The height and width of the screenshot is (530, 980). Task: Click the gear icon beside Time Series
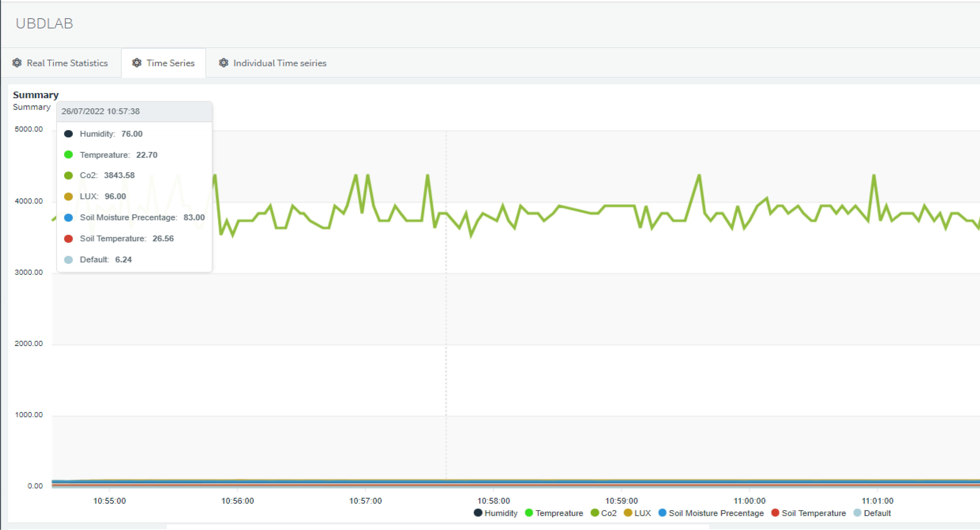click(137, 63)
